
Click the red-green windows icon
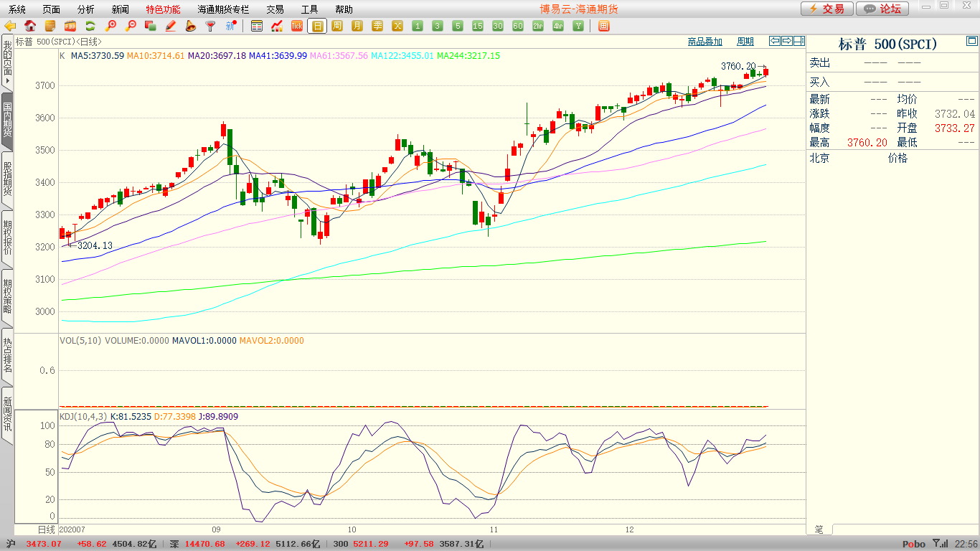pos(151,26)
